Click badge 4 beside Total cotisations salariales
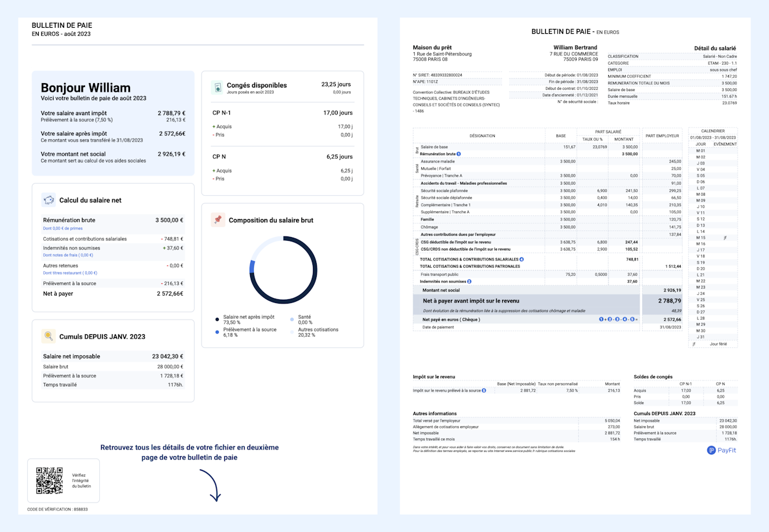Viewport: 769px width, 532px height. tap(522, 259)
